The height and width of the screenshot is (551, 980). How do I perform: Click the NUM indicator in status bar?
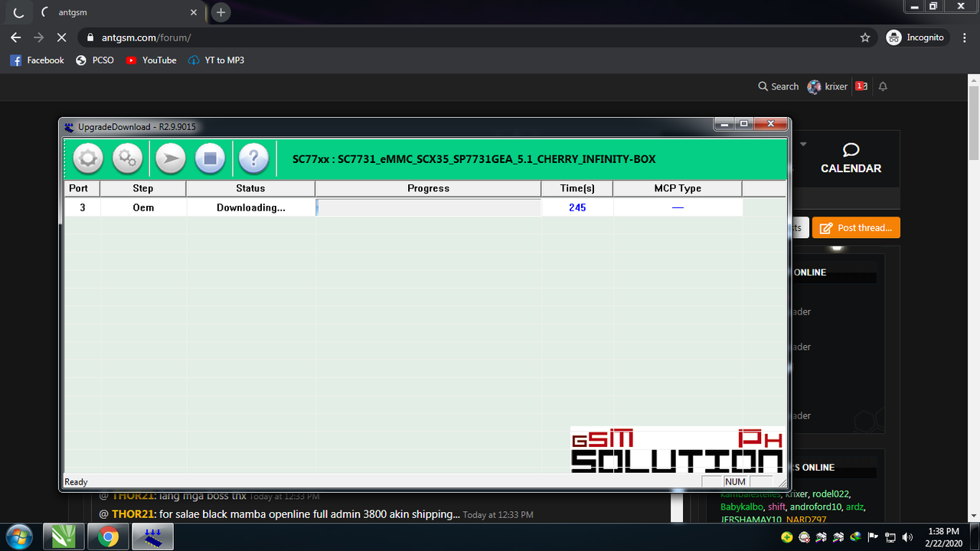pos(735,481)
